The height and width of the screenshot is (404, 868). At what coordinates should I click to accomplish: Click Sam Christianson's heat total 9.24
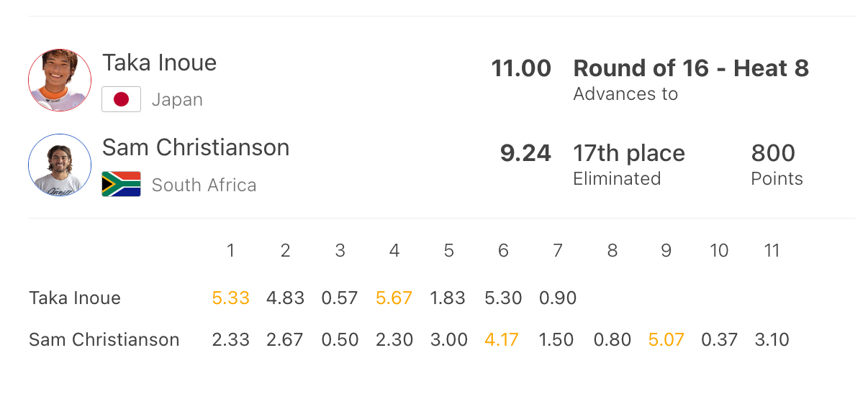tap(525, 153)
